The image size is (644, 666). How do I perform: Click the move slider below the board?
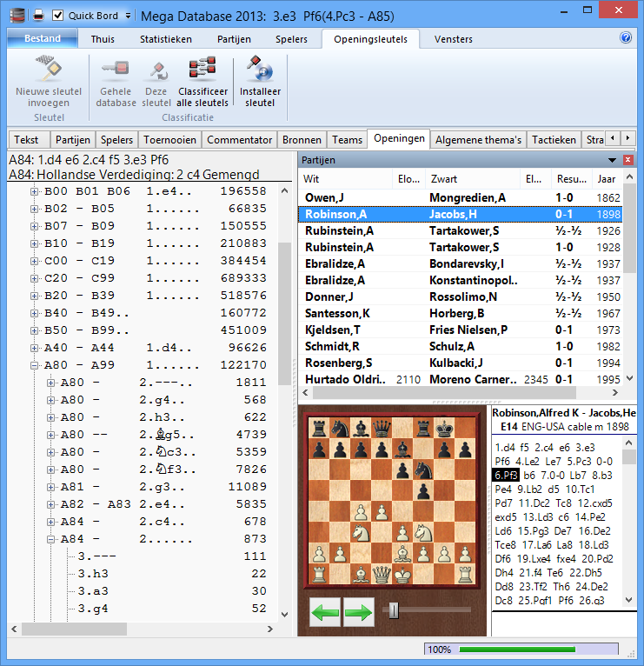(394, 611)
